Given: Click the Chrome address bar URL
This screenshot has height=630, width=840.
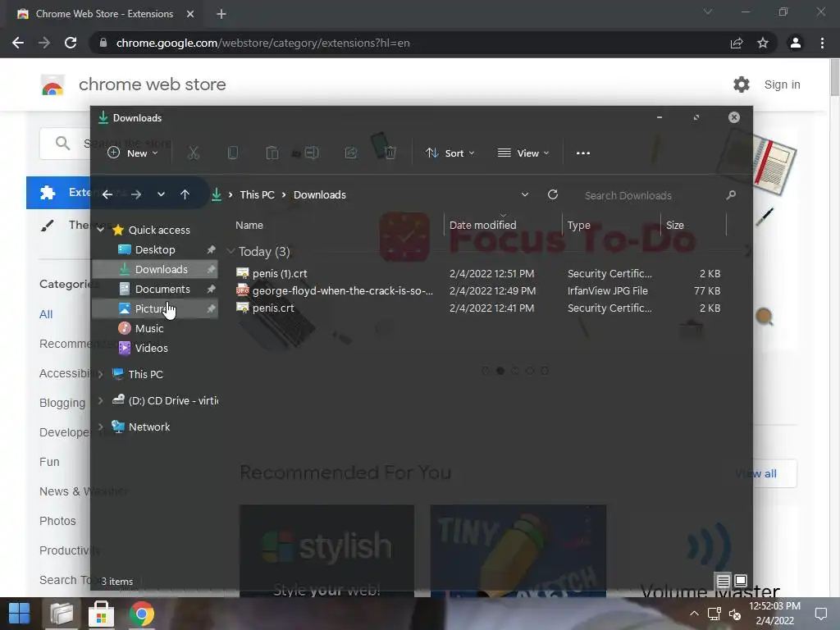Looking at the screenshot, I should (262, 43).
